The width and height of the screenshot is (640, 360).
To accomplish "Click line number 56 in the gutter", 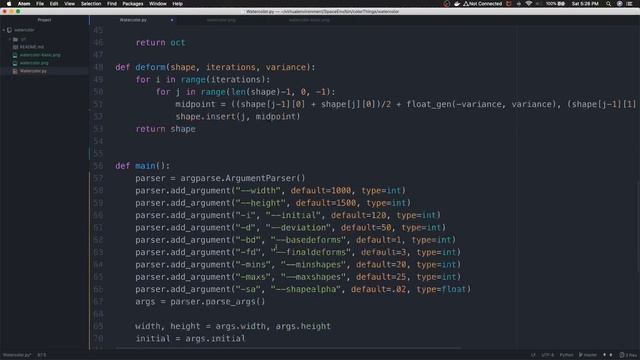I will tap(98, 166).
